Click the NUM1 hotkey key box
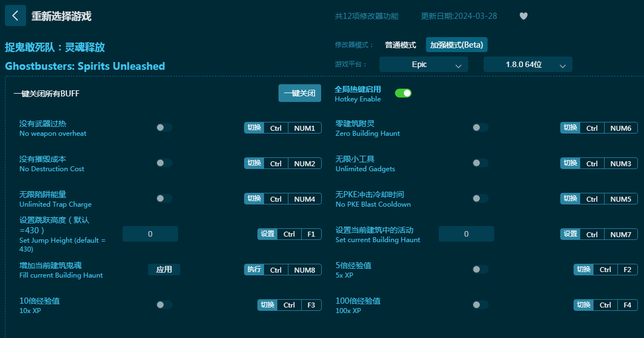This screenshot has height=338, width=644. 305,128
